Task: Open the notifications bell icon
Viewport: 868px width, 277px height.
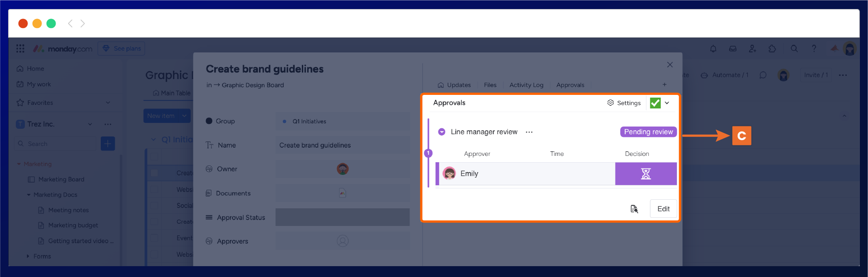Action: 713,49
